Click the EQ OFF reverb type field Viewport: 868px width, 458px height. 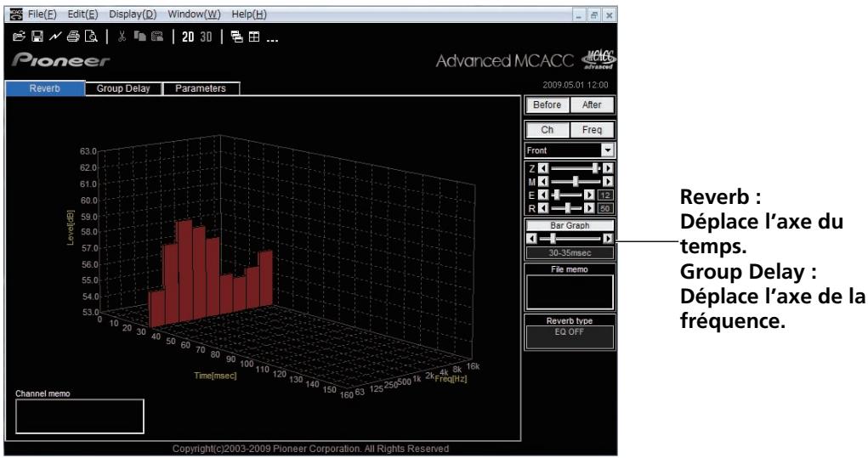(x=570, y=336)
